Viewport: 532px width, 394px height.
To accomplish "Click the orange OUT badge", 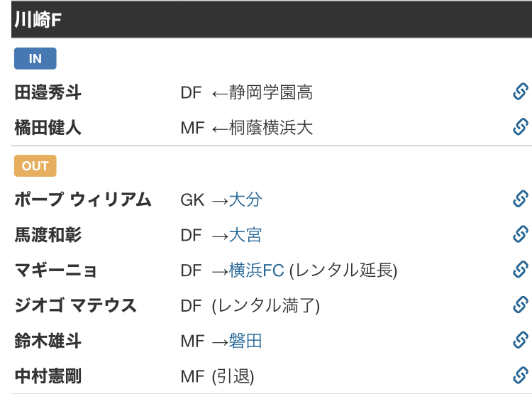I will (x=35, y=165).
